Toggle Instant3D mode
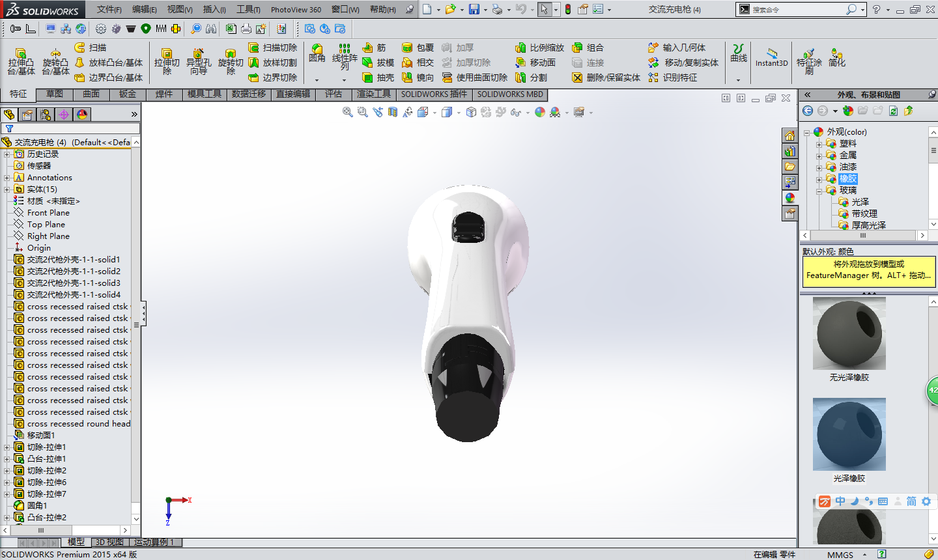Viewport: 938px width, 560px height. [772, 57]
